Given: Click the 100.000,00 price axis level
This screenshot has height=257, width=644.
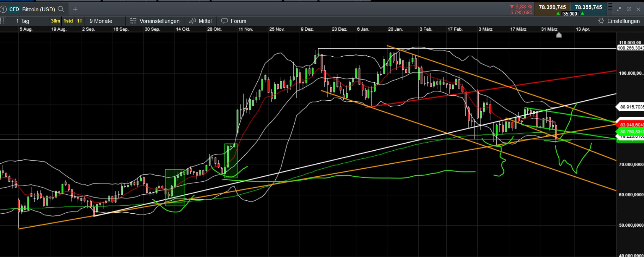Looking at the screenshot, I should point(631,73).
